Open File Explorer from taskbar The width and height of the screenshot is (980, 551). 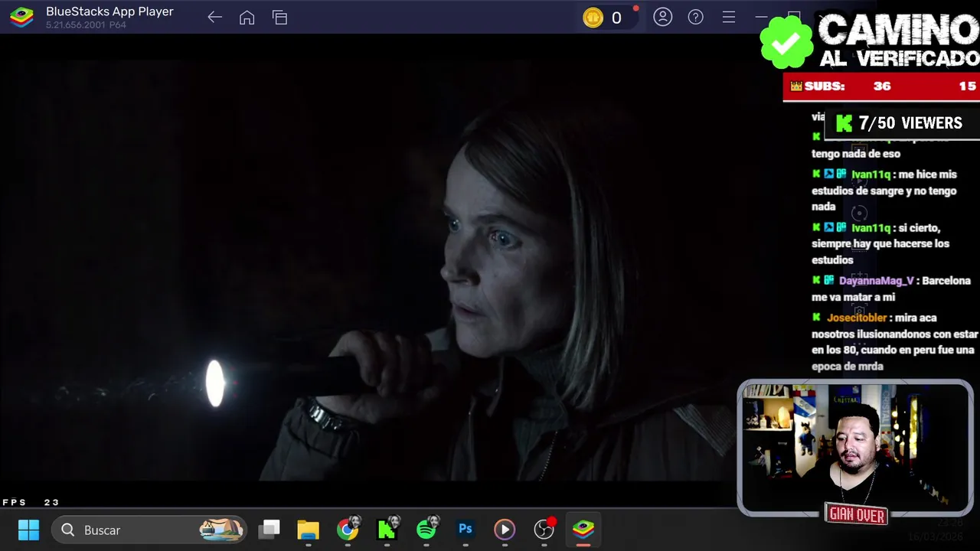(308, 530)
